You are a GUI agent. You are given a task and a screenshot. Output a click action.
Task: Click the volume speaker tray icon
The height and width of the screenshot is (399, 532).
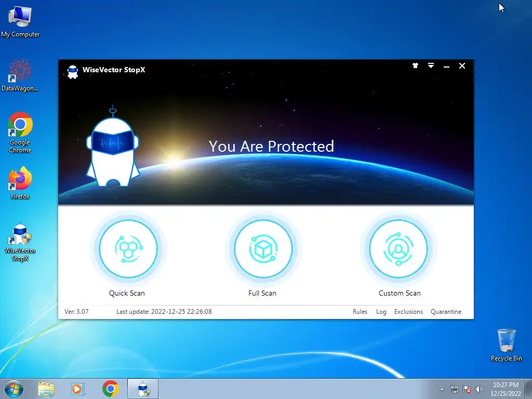(x=480, y=389)
